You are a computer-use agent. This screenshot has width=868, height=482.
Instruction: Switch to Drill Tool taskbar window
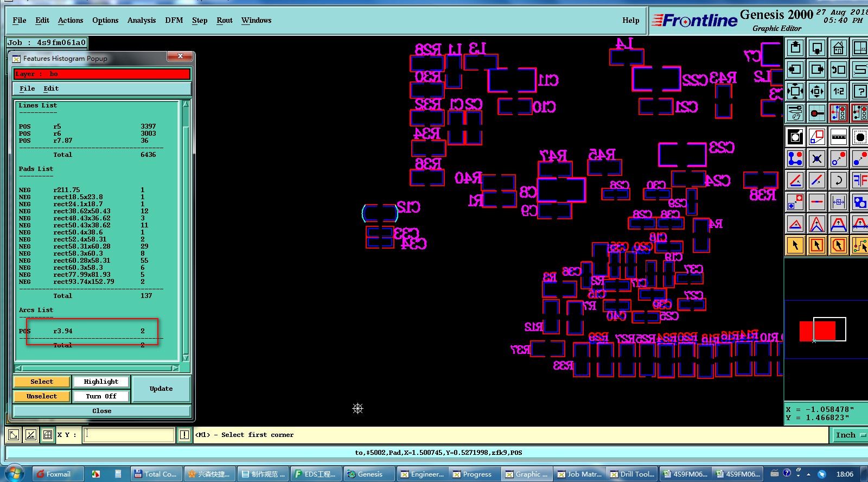(x=633, y=474)
